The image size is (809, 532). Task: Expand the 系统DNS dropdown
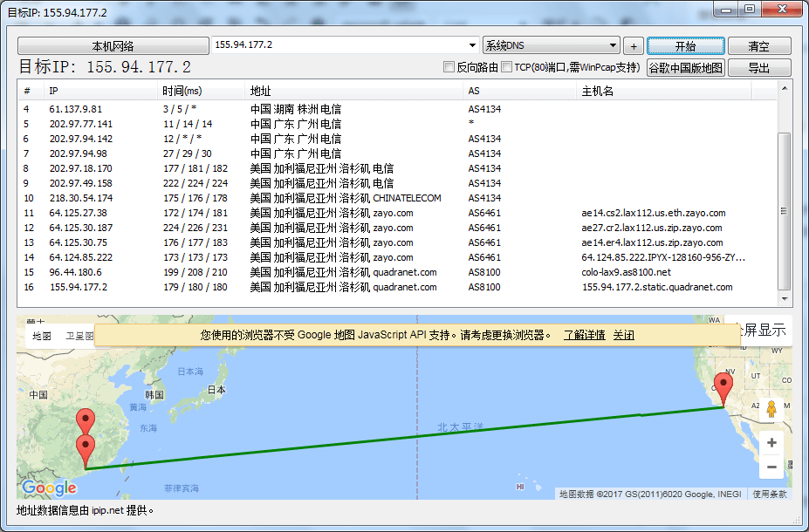point(613,45)
